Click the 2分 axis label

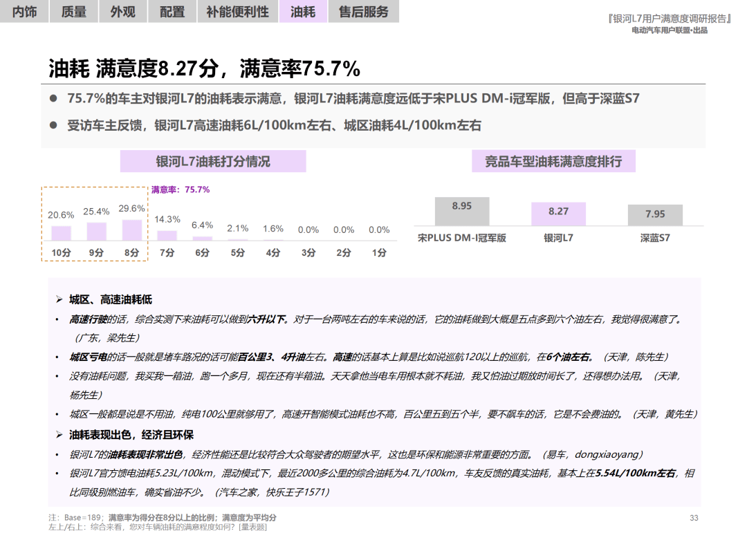click(344, 253)
